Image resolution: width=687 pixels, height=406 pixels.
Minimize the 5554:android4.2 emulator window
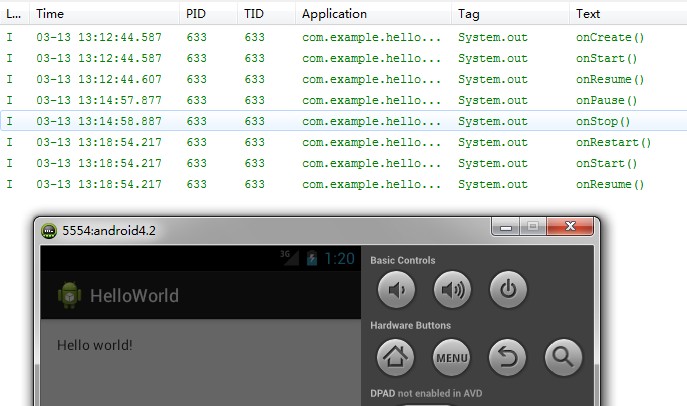coord(506,227)
